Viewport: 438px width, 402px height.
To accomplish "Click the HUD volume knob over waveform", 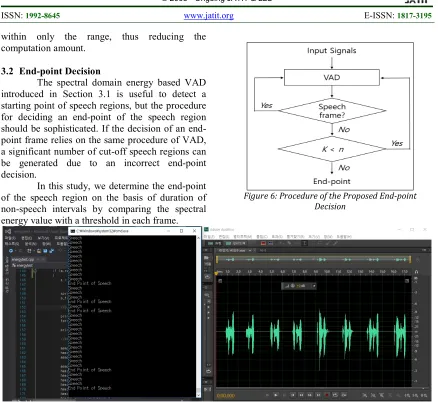I will click(292, 286).
